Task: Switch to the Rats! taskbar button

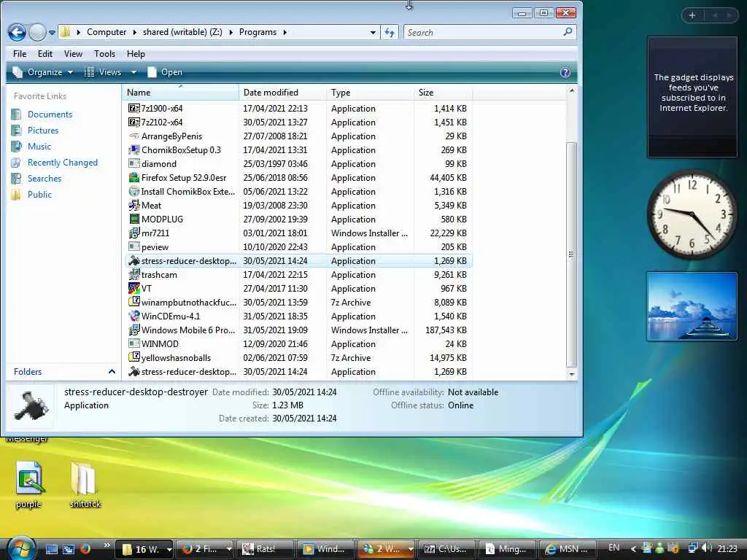Action: tap(265, 549)
